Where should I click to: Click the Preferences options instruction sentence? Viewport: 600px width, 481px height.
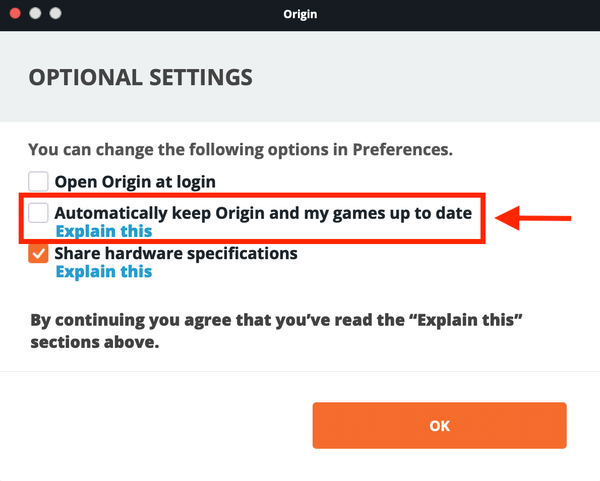(240, 150)
